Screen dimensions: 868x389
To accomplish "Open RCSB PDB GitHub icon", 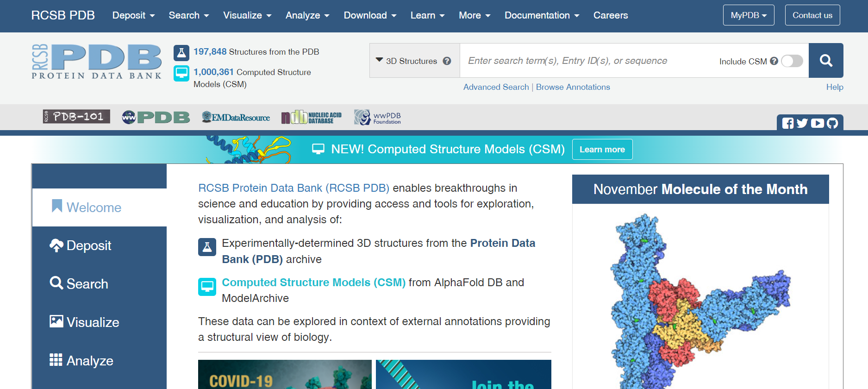I will [x=832, y=123].
